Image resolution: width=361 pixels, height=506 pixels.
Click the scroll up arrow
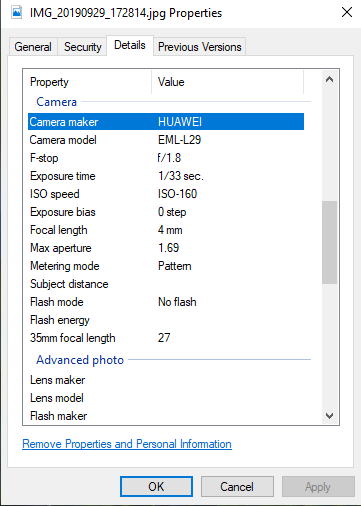tap(329, 79)
